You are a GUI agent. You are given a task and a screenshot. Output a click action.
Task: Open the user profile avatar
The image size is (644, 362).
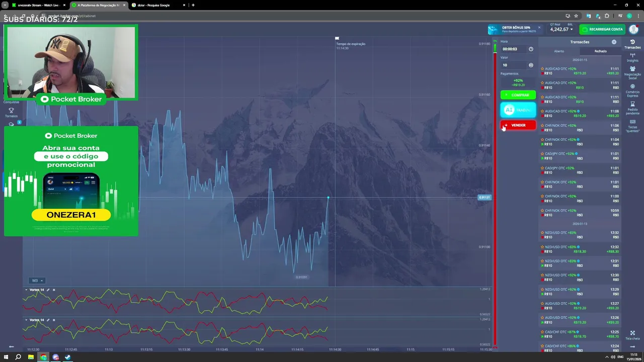(x=633, y=29)
